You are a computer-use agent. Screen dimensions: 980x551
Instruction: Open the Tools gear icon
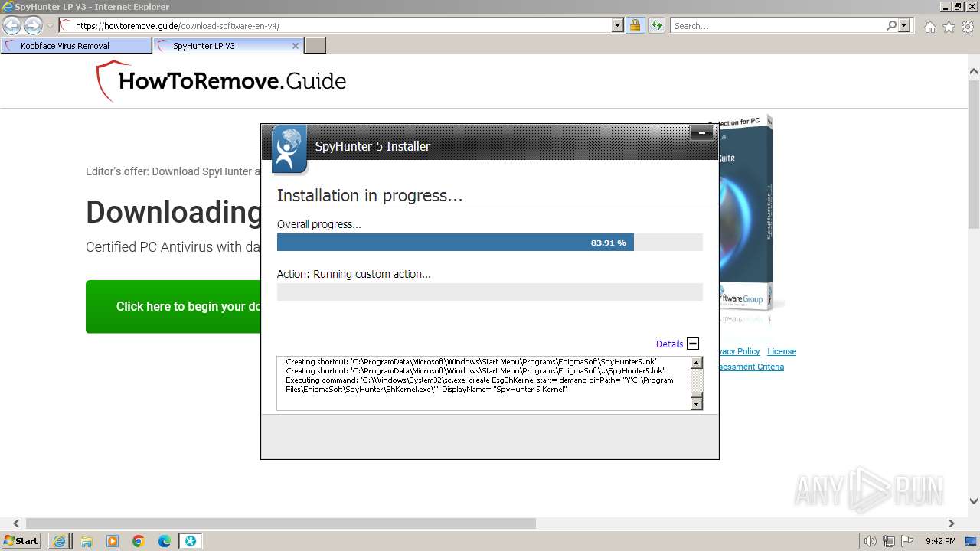point(968,27)
